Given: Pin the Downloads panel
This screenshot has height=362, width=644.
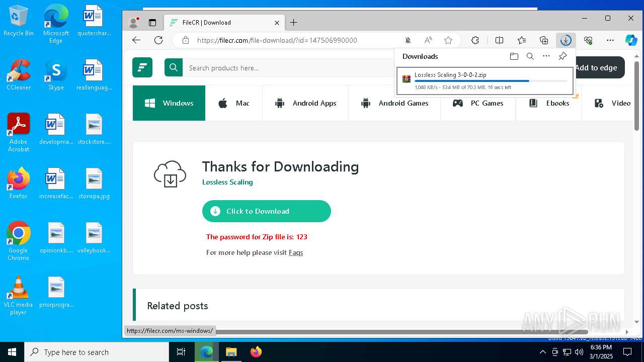Looking at the screenshot, I should click(x=562, y=56).
